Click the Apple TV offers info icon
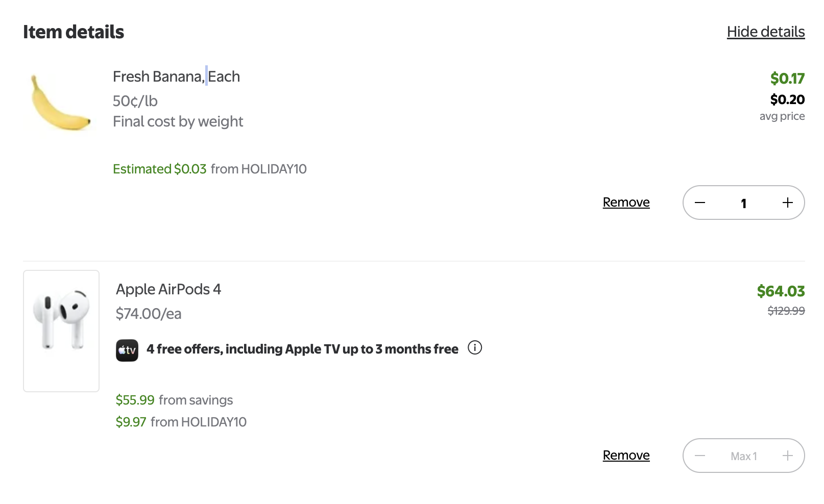Image resolution: width=824 pixels, height=504 pixels. 475,348
